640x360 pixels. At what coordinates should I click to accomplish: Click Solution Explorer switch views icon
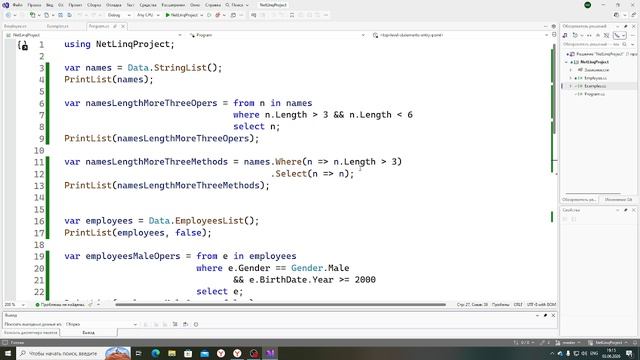coord(575,36)
